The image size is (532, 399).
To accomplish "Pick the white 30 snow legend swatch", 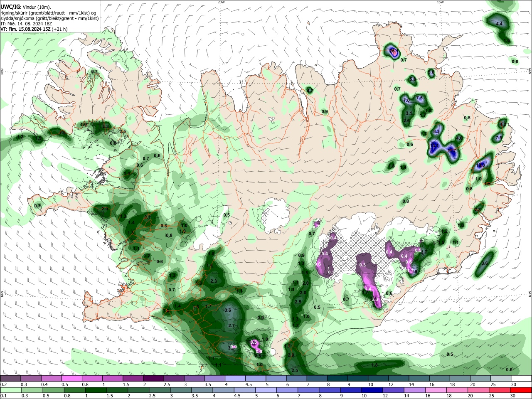I will [x=522, y=378].
